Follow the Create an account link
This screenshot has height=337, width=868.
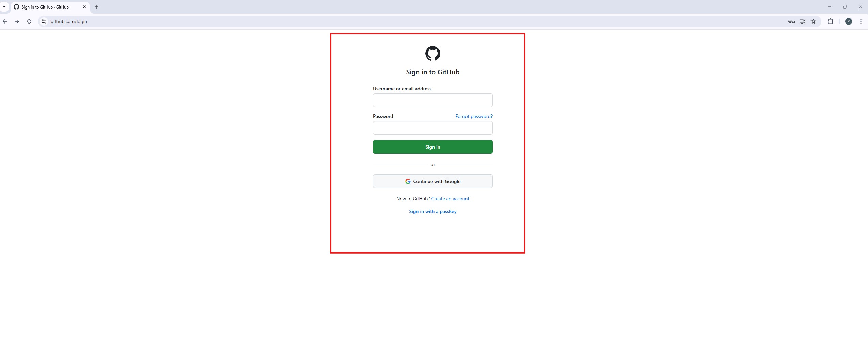(x=450, y=199)
